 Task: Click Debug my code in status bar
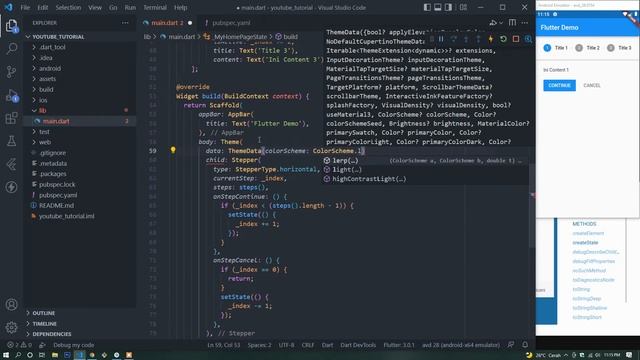tap(73, 345)
